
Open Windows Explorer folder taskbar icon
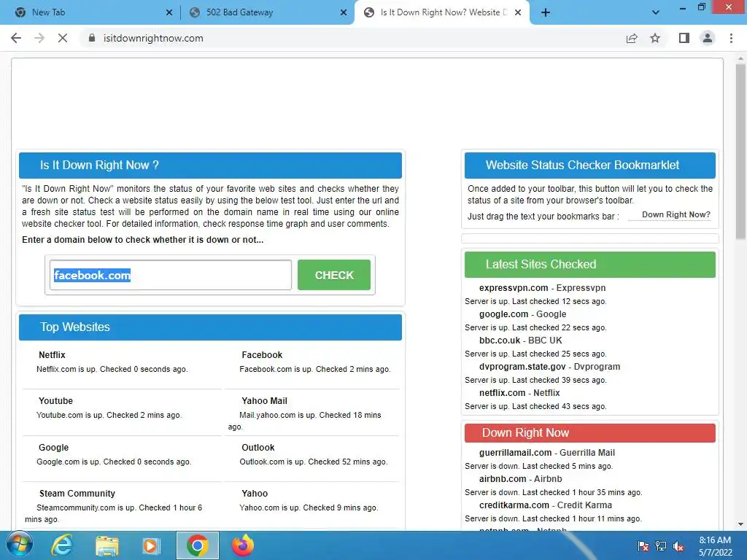107,545
